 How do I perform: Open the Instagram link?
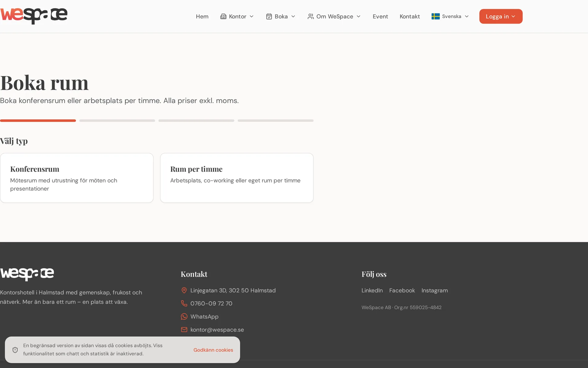pyautogui.click(x=435, y=290)
